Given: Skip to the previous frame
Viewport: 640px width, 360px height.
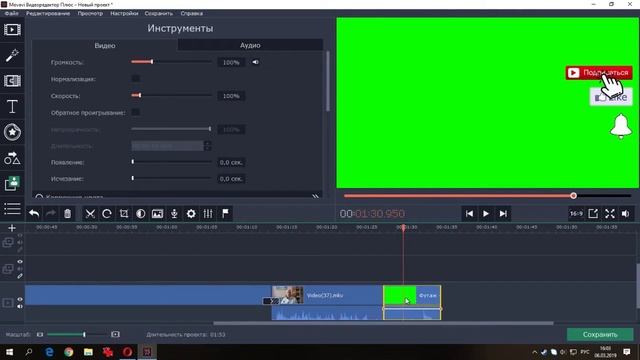Looking at the screenshot, I should [469, 213].
